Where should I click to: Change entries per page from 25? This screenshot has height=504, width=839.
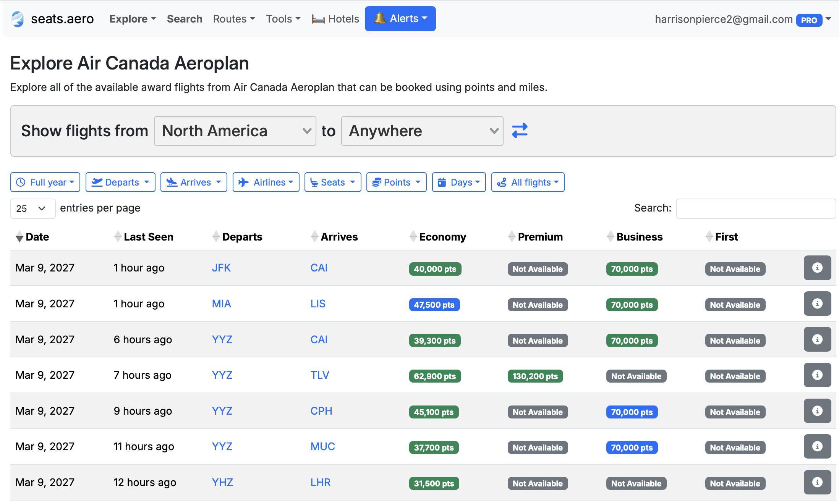tap(33, 208)
